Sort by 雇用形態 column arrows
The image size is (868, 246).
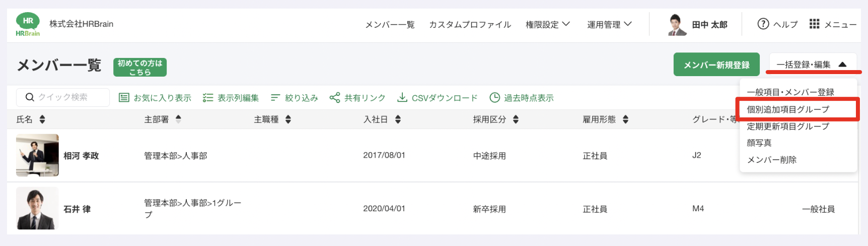(625, 119)
